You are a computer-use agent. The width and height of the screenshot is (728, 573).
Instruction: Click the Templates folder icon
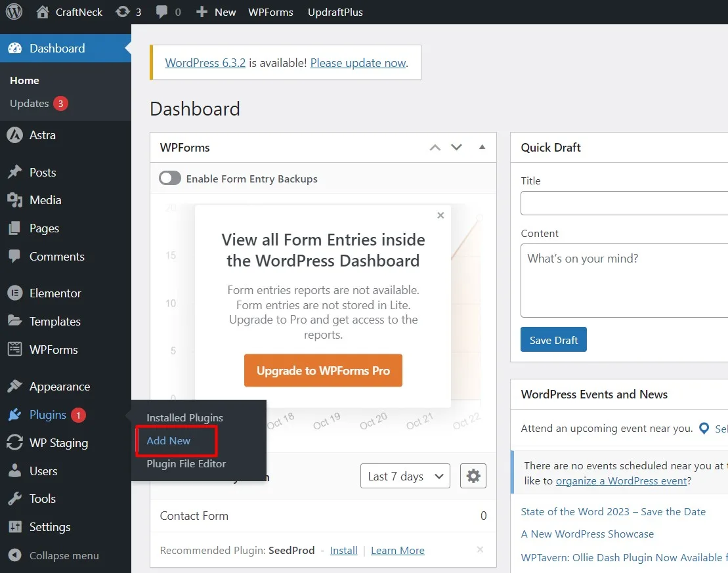15,321
